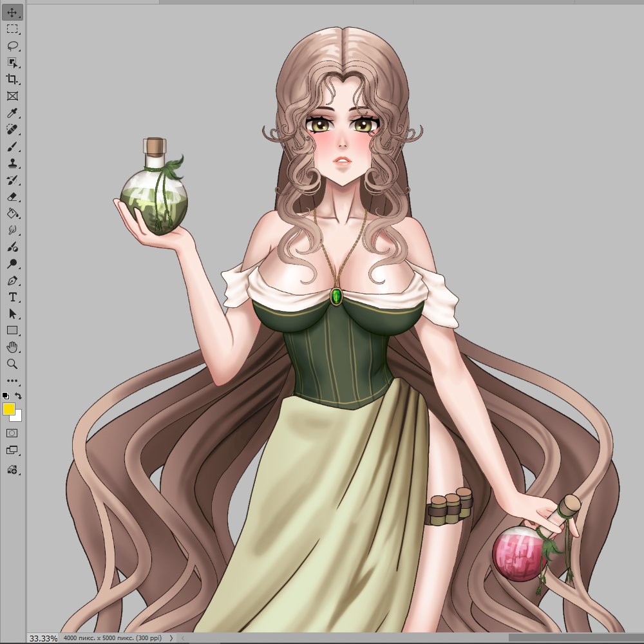644x644 pixels.
Task: Activate the Clone Stamp tool
Action: click(x=12, y=164)
